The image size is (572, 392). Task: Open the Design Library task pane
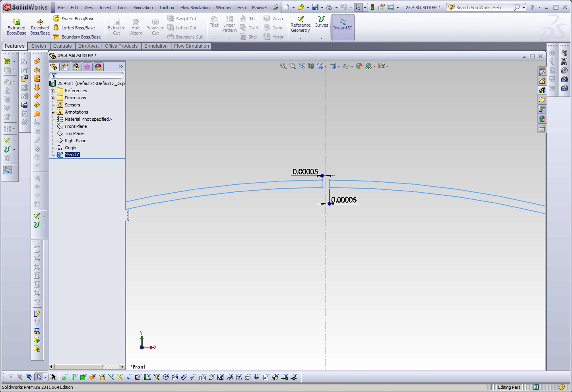(x=542, y=90)
